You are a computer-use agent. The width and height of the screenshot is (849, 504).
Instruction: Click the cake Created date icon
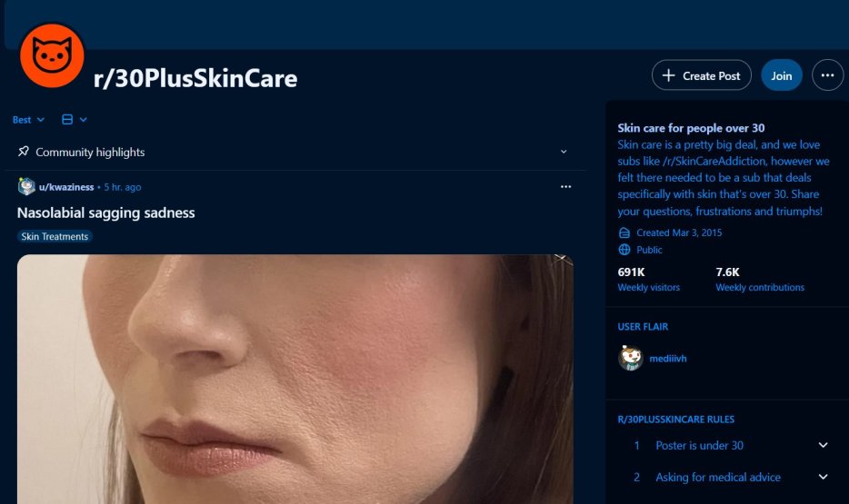click(x=624, y=232)
